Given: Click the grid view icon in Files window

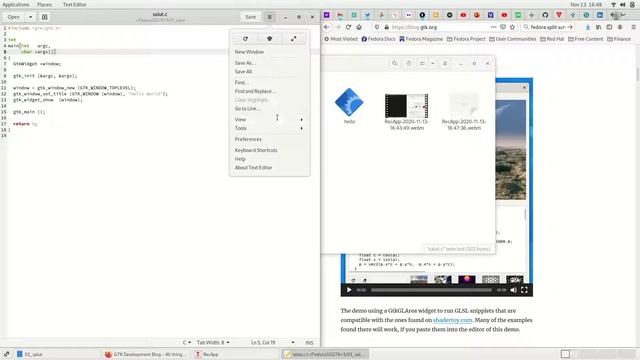Looking at the screenshot, I should (422, 63).
